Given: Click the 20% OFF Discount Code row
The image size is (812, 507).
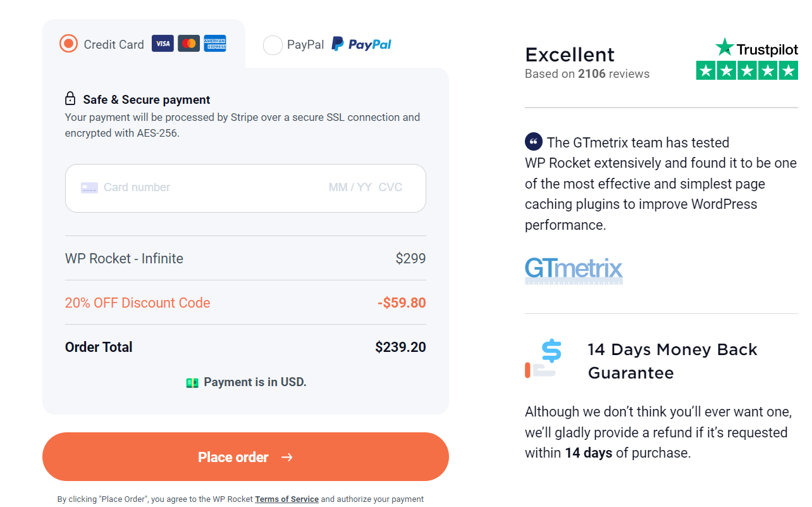Looking at the screenshot, I should pos(137,303).
